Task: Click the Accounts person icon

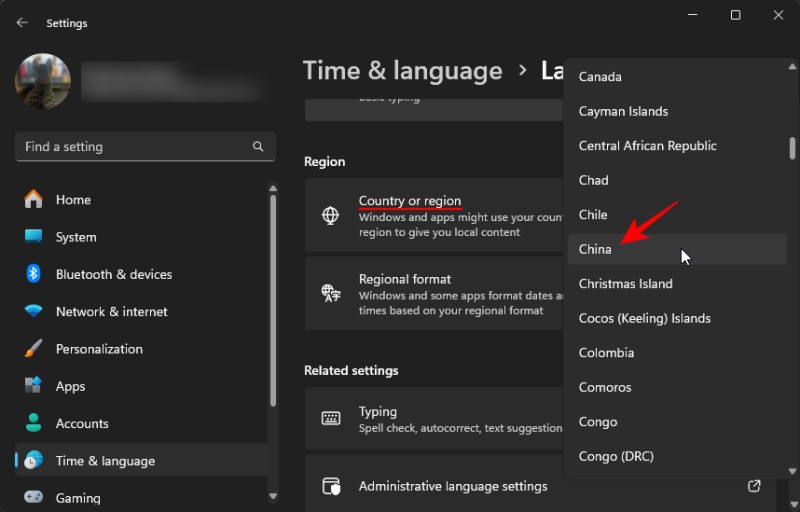Action: pyautogui.click(x=33, y=423)
